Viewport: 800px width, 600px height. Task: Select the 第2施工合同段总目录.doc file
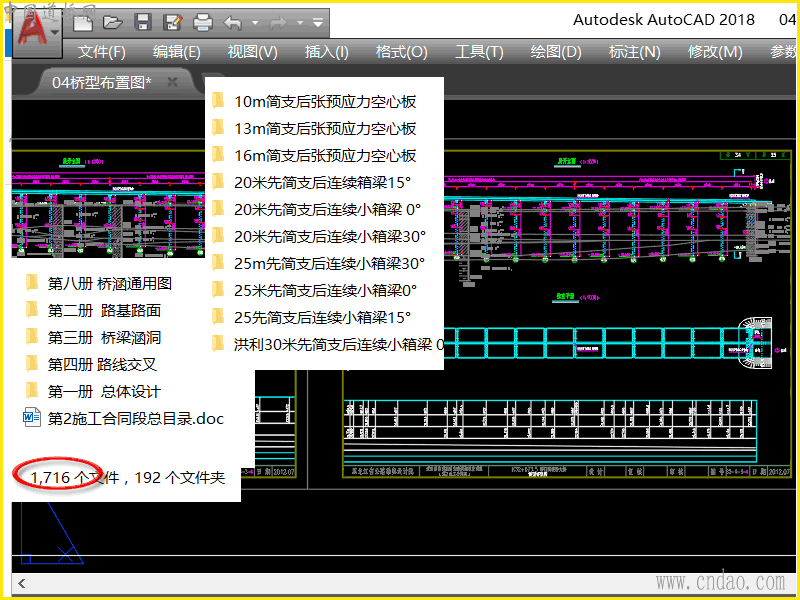135,418
